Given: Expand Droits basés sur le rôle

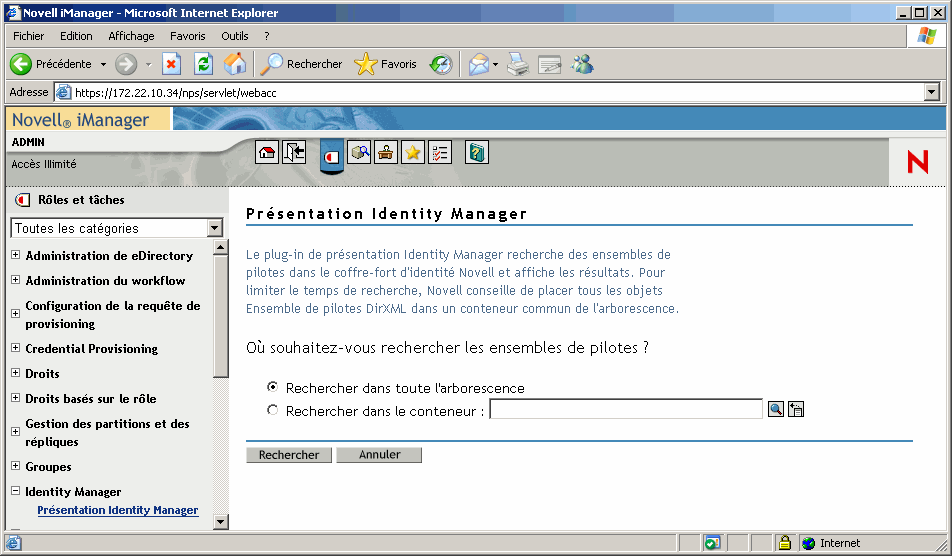Looking at the screenshot, I should click(x=16, y=398).
